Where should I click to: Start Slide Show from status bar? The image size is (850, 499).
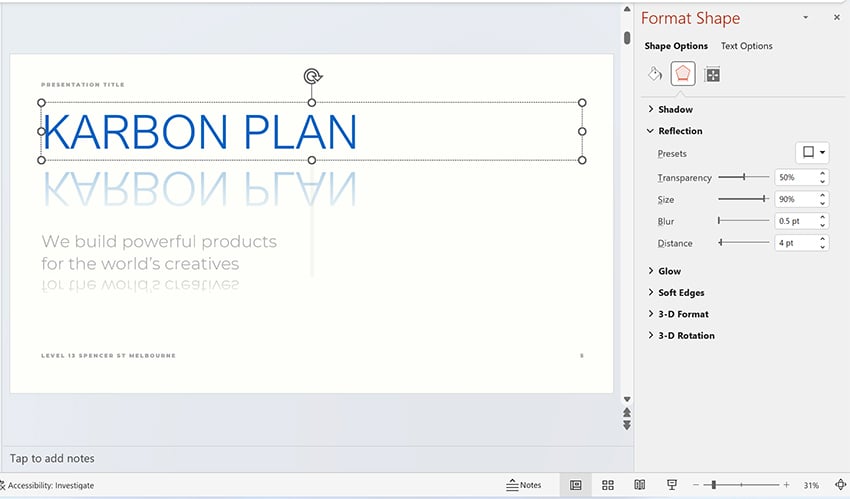tap(672, 485)
